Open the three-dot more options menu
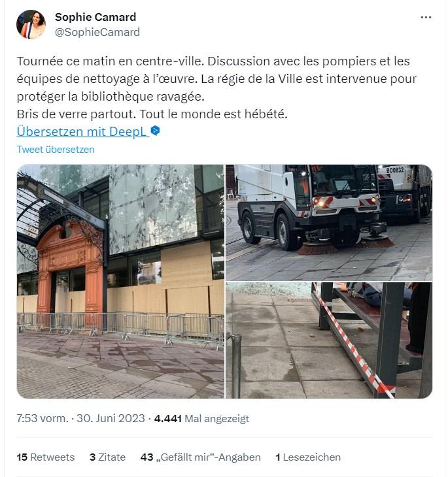The width and height of the screenshot is (448, 477). (426, 18)
